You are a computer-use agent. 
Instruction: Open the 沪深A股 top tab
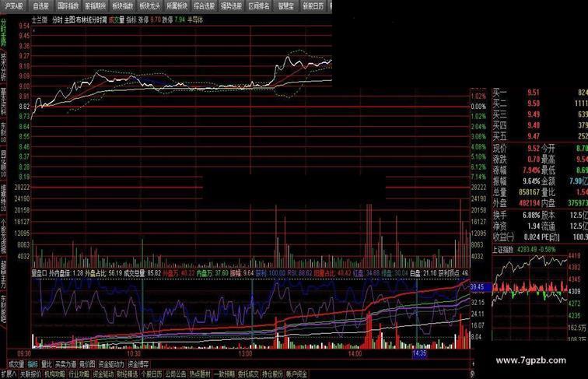pos(14,6)
